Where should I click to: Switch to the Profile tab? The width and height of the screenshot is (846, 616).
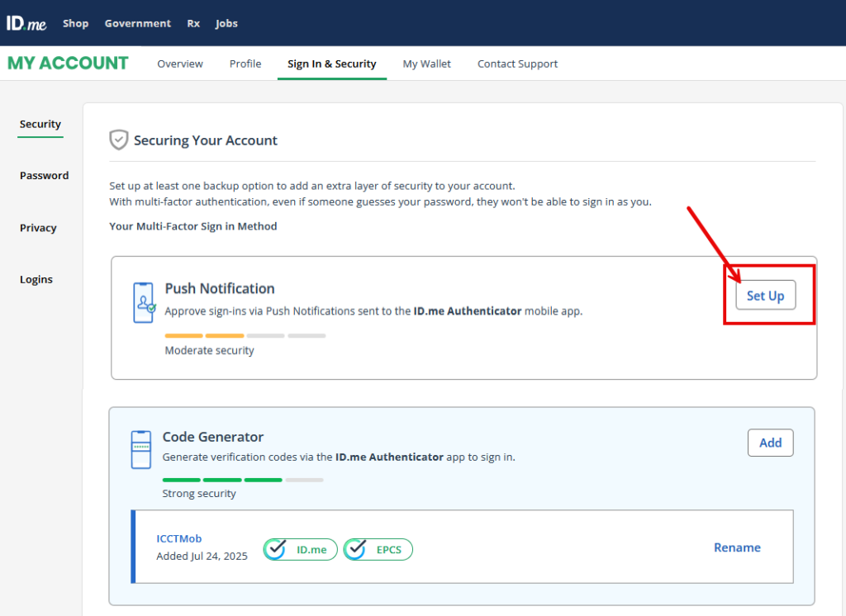245,64
